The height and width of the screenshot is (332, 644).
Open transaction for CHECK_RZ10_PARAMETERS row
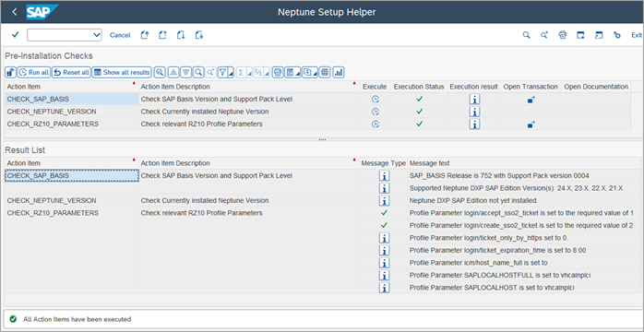(531, 124)
